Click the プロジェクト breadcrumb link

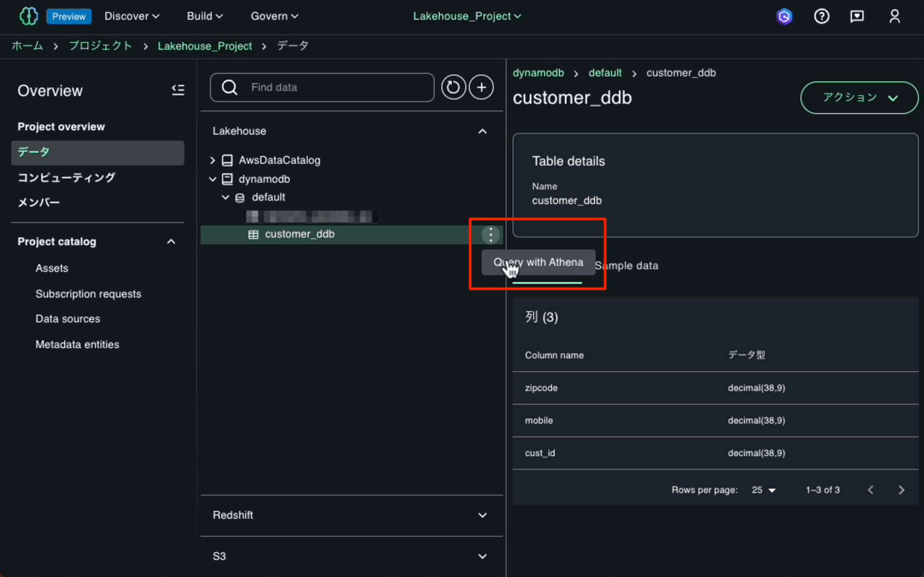[x=101, y=46]
